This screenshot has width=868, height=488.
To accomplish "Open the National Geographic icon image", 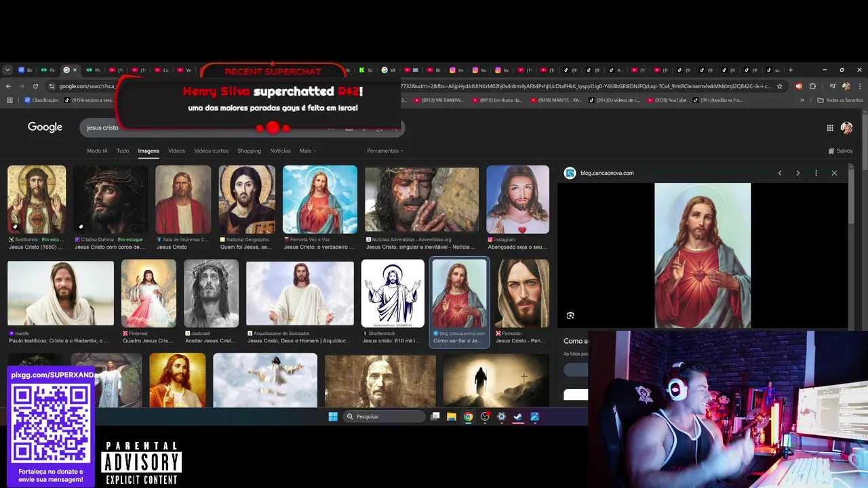I will coord(247,199).
